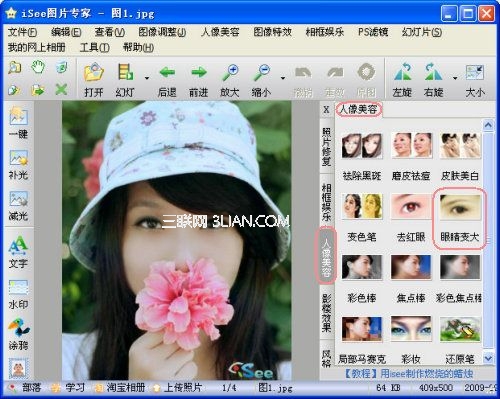Start slideshow with the 幻灯 icon
Screen dimensions: 500x399
click(x=125, y=80)
